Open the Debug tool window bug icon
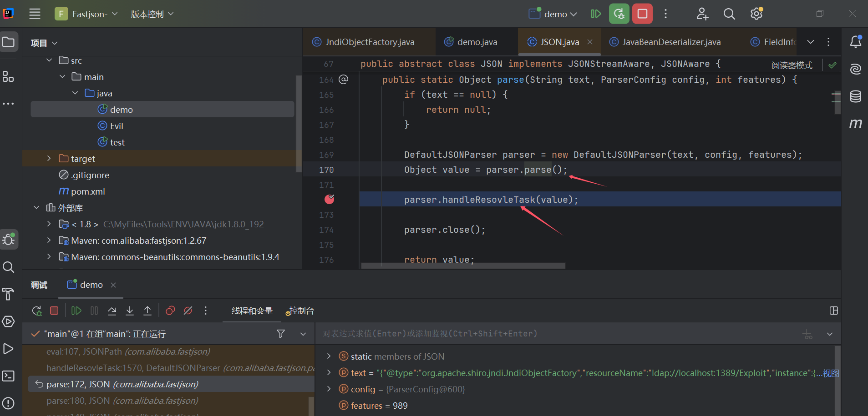Image resolution: width=868 pixels, height=416 pixels. pyautogui.click(x=9, y=239)
